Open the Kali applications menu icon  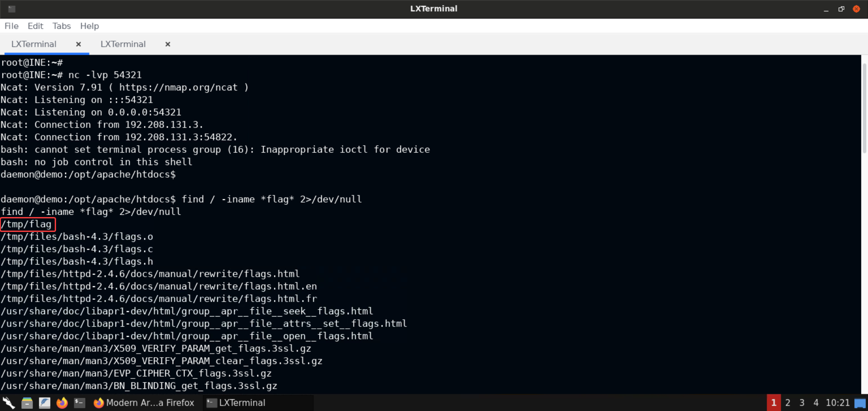[9, 402]
